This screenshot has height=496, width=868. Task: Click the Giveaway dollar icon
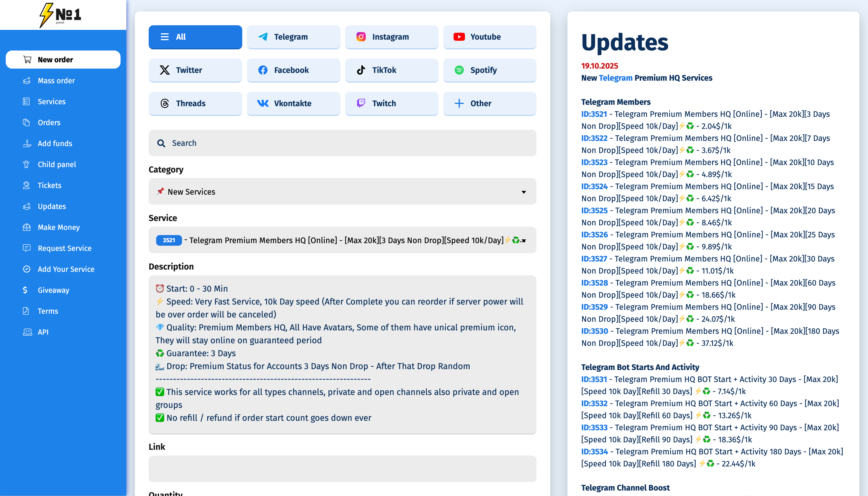pos(26,290)
